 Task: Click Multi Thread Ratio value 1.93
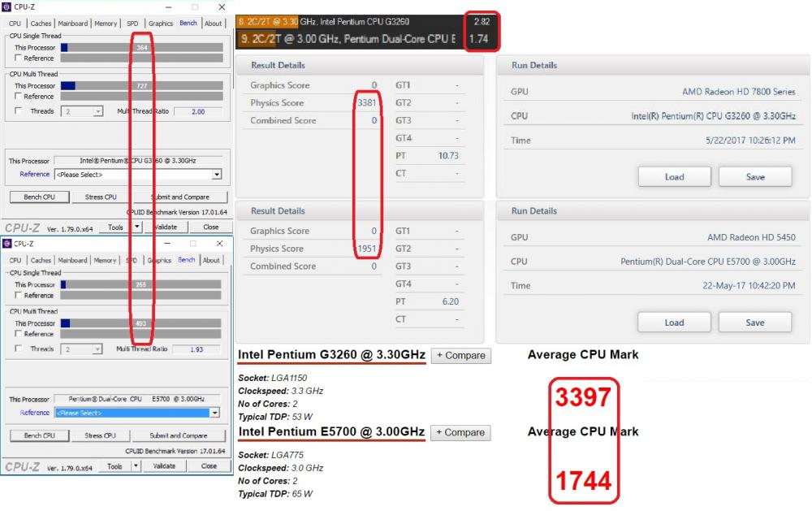click(x=197, y=349)
